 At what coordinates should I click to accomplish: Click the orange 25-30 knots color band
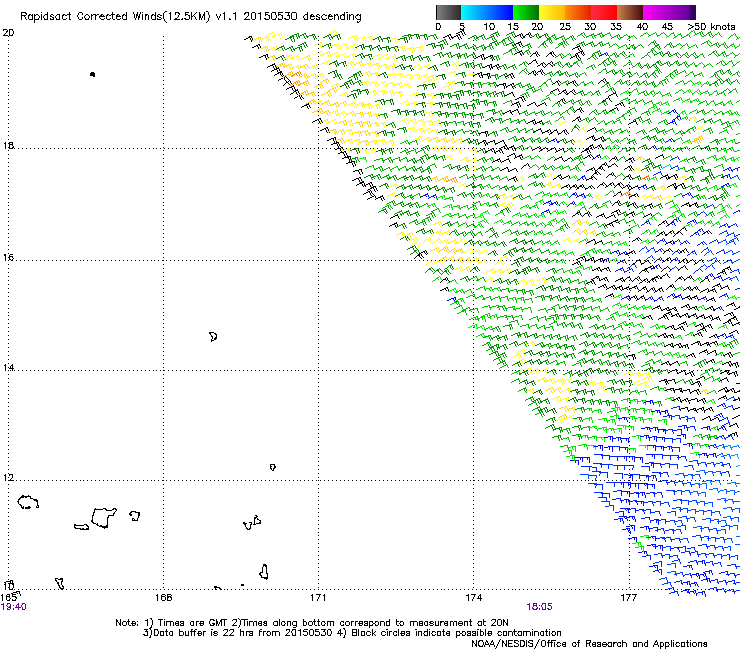click(578, 12)
